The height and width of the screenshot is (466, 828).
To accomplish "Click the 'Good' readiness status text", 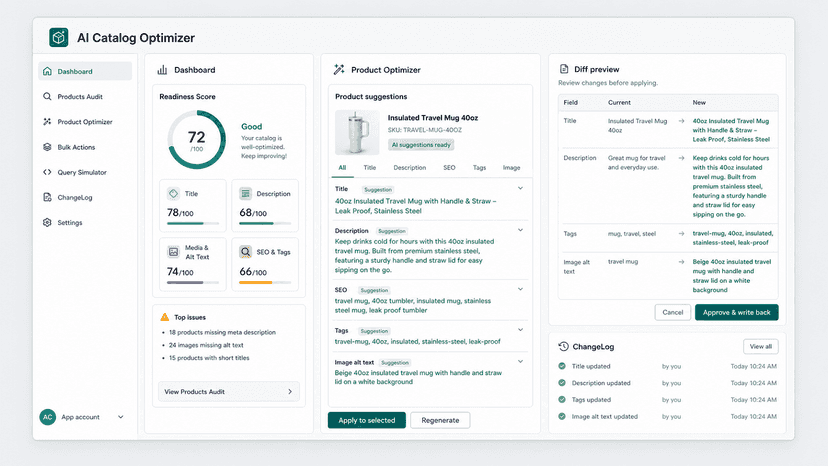I will 251,126.
